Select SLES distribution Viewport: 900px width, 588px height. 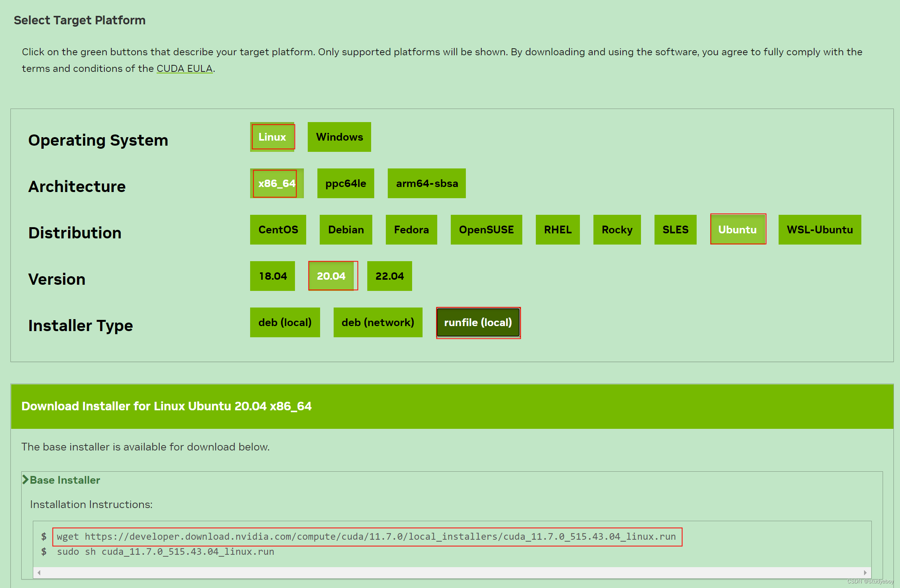[675, 230]
